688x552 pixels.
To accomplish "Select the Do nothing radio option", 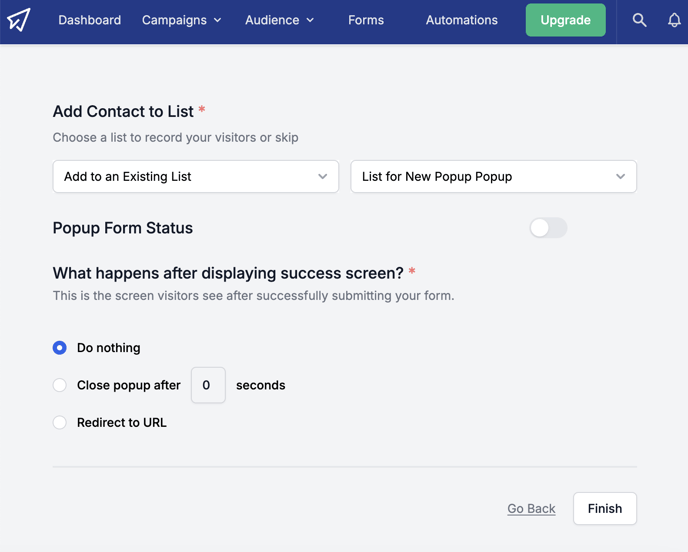I will 60,348.
